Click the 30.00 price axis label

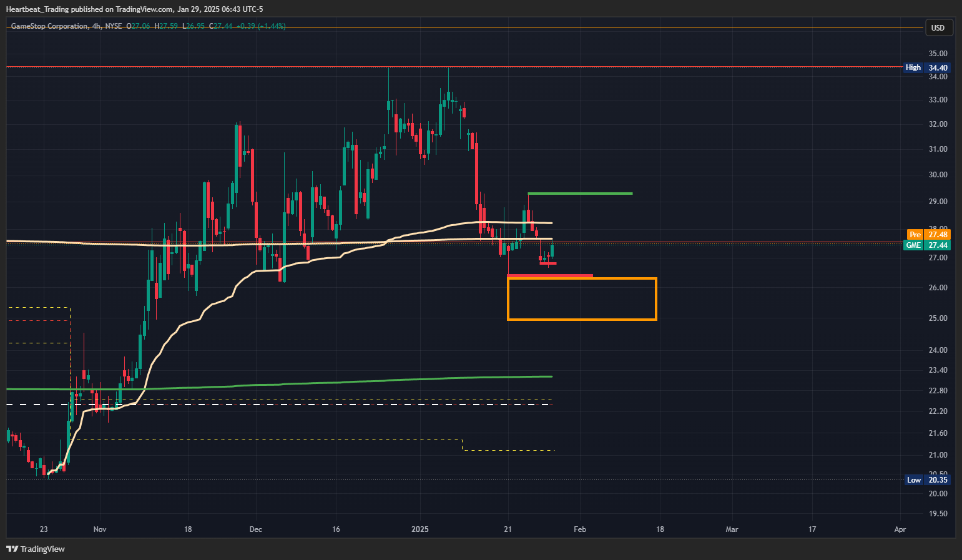938,175
